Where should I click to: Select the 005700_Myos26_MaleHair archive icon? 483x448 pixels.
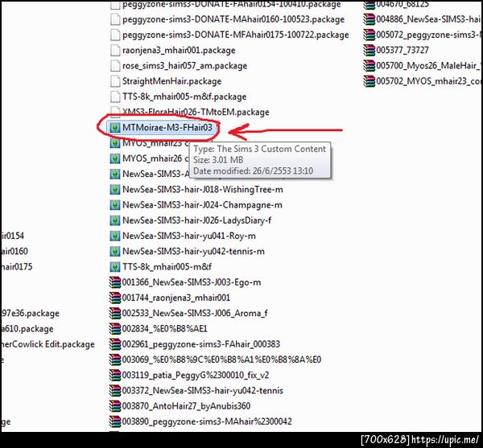(x=369, y=65)
